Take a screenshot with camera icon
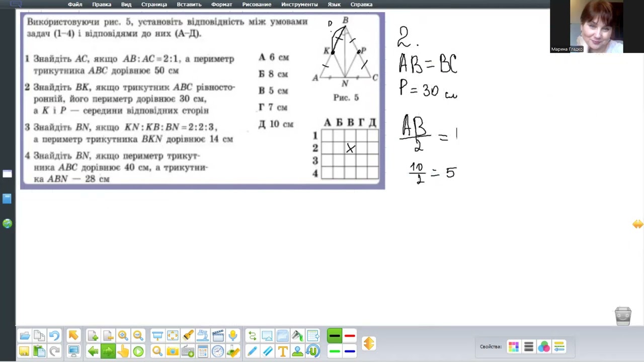Image resolution: width=644 pixels, height=362 pixels. click(172, 351)
